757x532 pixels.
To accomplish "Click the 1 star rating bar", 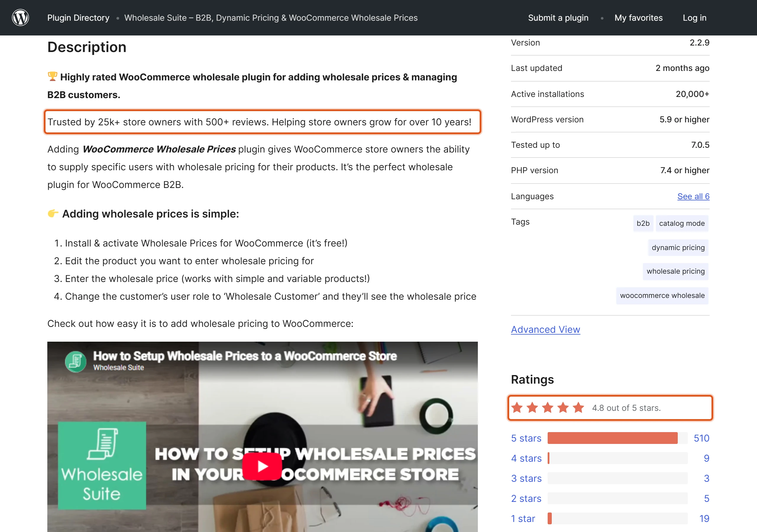I will (617, 518).
